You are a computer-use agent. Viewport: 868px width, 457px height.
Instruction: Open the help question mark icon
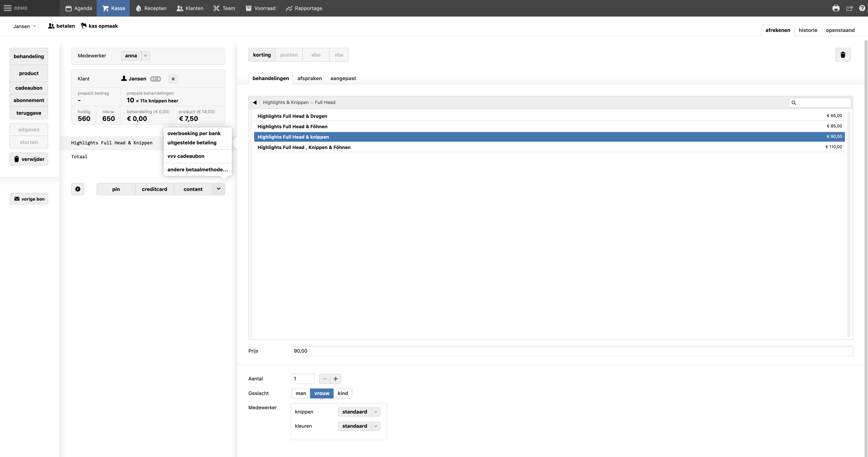862,8
